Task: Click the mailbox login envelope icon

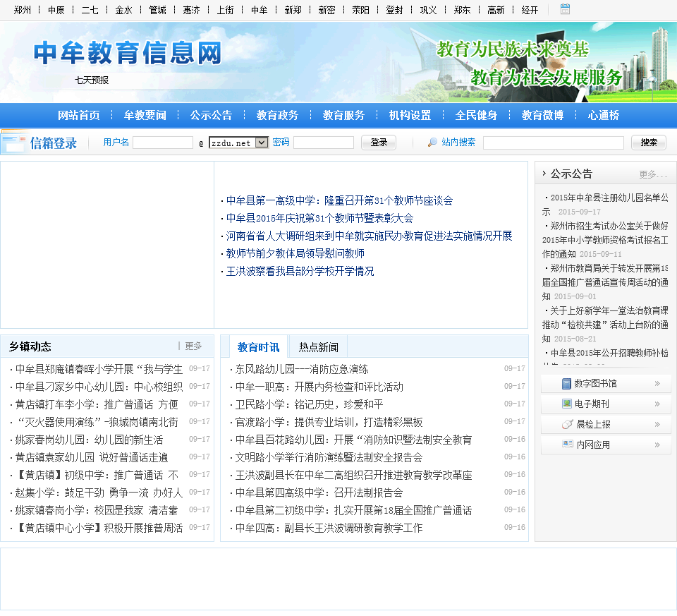Action: coord(13,143)
